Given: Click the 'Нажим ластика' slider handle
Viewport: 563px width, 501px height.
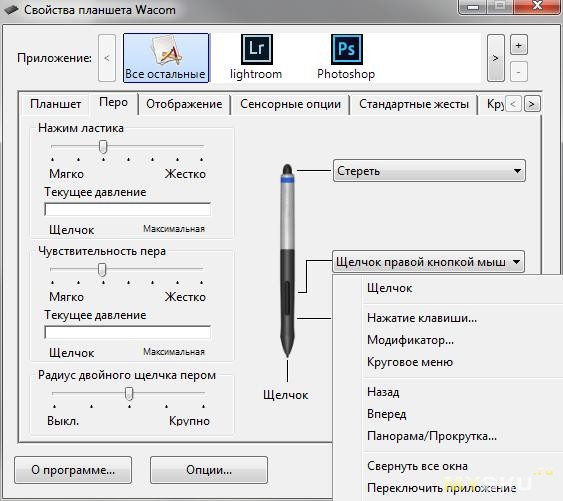Looking at the screenshot, I should (x=103, y=147).
